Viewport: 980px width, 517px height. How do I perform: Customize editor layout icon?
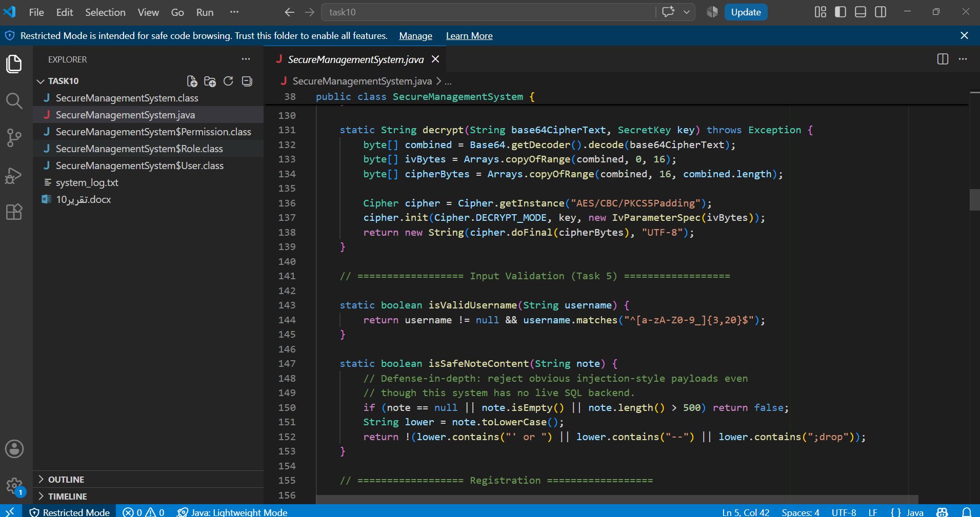pyautogui.click(x=821, y=12)
